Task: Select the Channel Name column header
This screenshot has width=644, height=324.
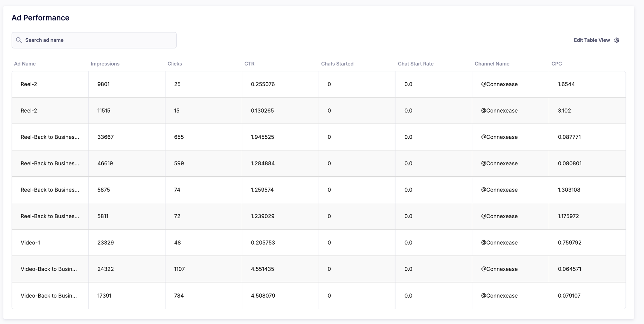Action: point(492,64)
